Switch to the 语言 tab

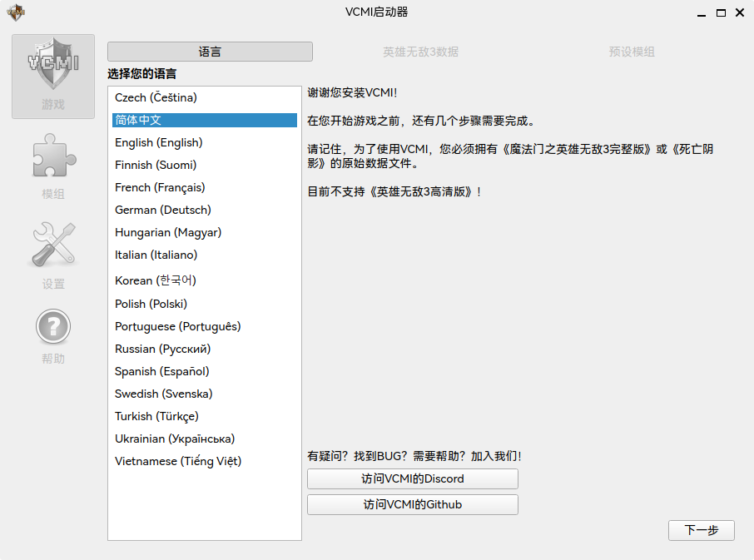click(210, 52)
